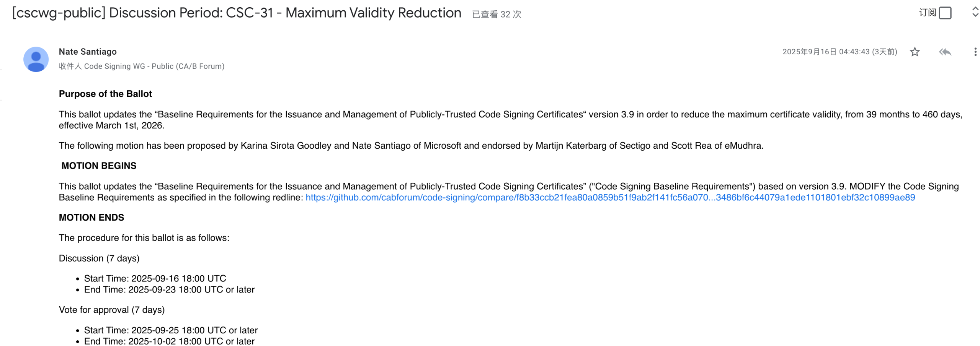This screenshot has height=346, width=980.
Task: Click the CSC-31 Maximum Validity Reduction thread title
Action: point(237,13)
